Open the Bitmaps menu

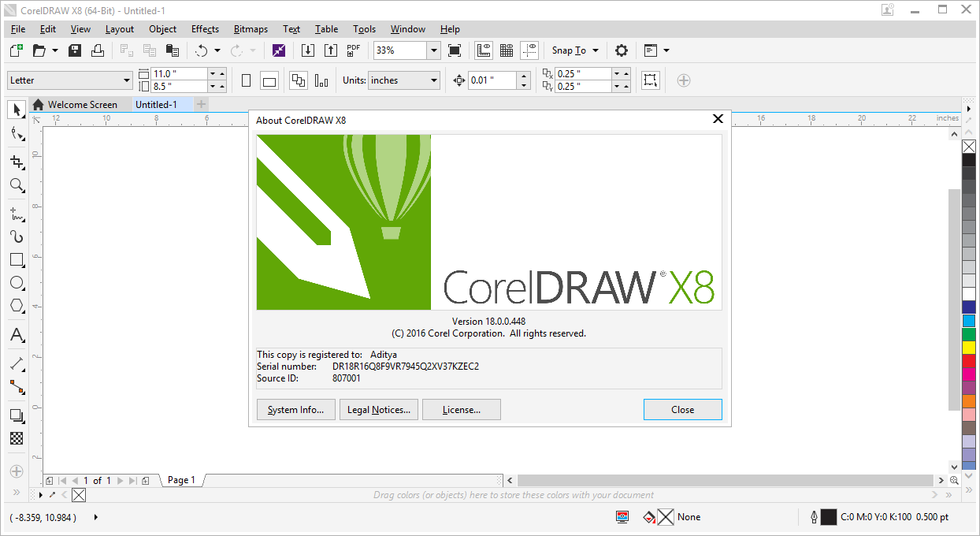251,29
